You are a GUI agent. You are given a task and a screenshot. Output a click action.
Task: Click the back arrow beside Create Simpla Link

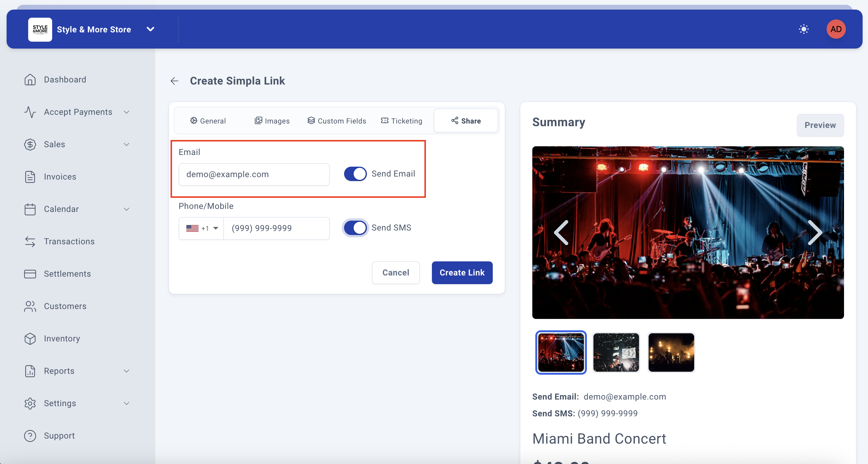(x=174, y=81)
